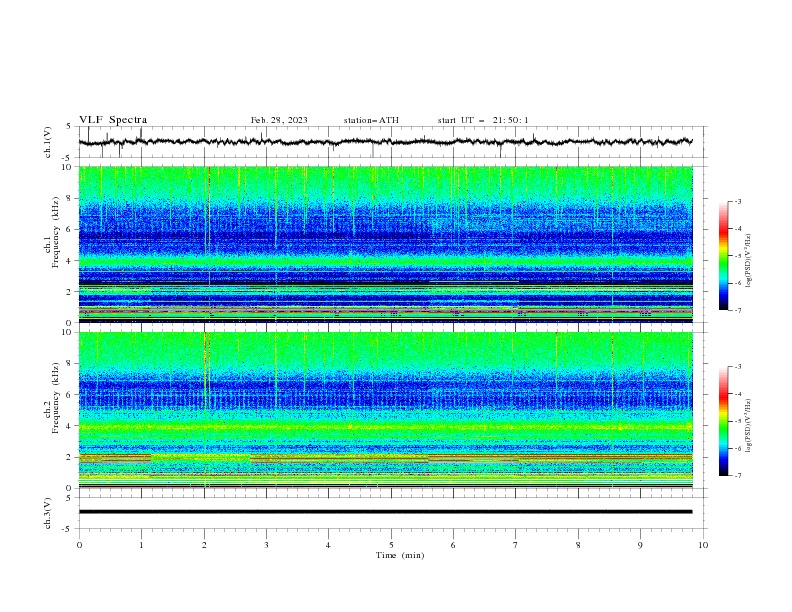
Task: Click the "-4" tick on ch.2 color bar
Action: point(738,394)
